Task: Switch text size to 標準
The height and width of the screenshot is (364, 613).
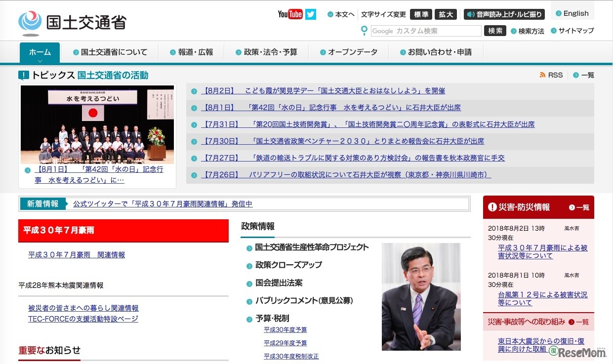Action: 421,14
